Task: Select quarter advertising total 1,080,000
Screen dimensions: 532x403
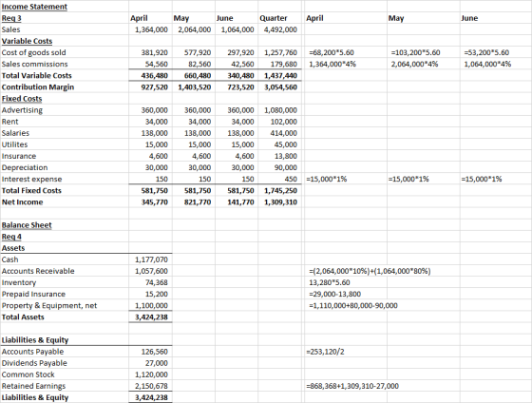Action: click(280, 110)
